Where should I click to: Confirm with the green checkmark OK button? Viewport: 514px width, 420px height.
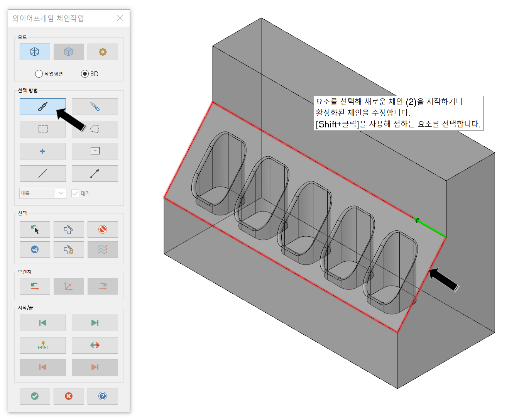coord(35,396)
